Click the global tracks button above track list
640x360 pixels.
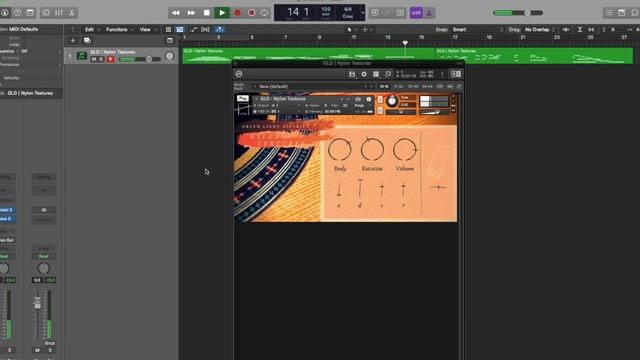(x=170, y=40)
